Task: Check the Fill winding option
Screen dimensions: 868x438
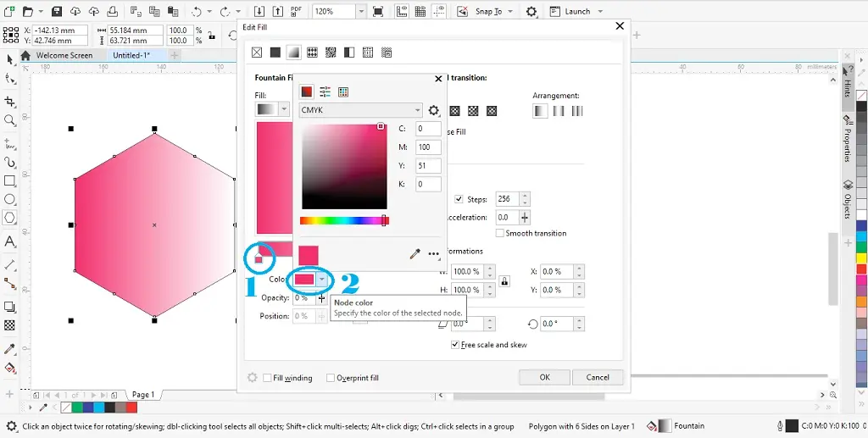Action: pos(267,378)
